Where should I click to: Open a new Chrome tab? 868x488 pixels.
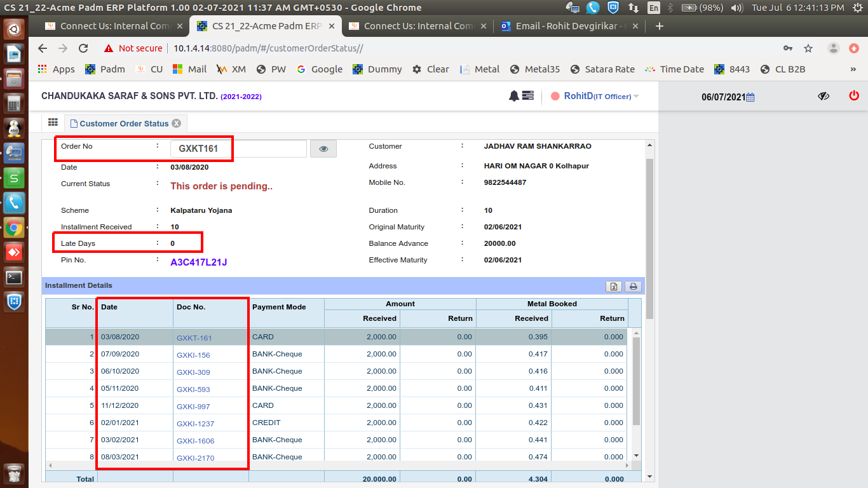660,26
